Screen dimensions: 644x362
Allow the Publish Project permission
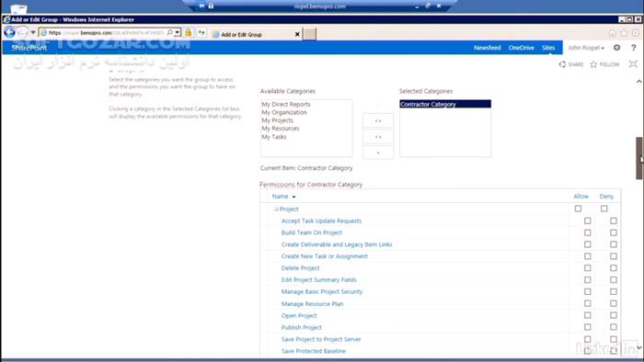[587, 327]
